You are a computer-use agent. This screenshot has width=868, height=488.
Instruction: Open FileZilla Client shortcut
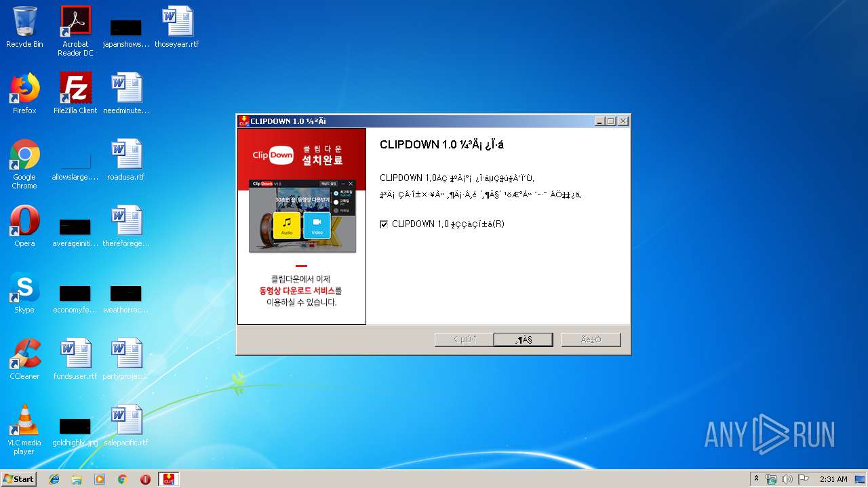pyautogui.click(x=75, y=94)
